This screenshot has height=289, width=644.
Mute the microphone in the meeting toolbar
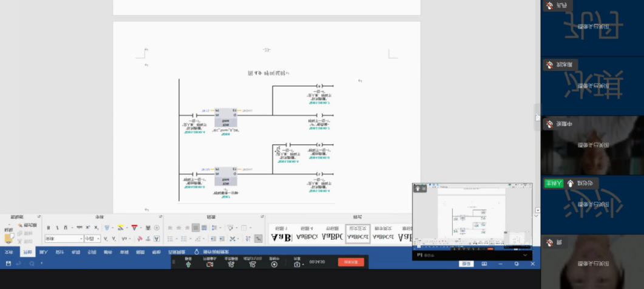(x=188, y=263)
